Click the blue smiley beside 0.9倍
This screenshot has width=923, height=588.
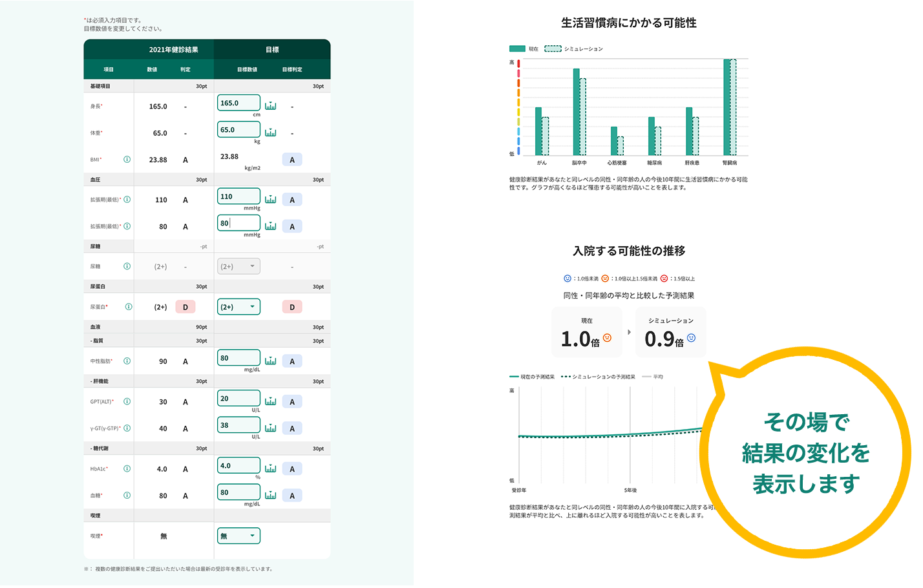691,337
